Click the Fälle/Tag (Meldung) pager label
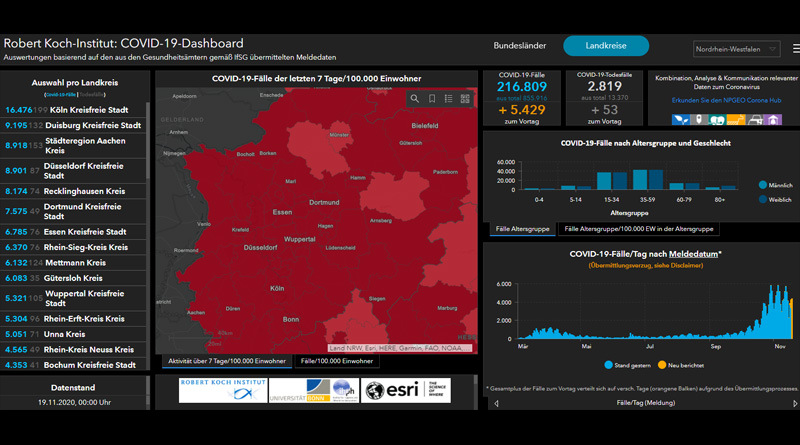The width and height of the screenshot is (800, 445). 645,403
